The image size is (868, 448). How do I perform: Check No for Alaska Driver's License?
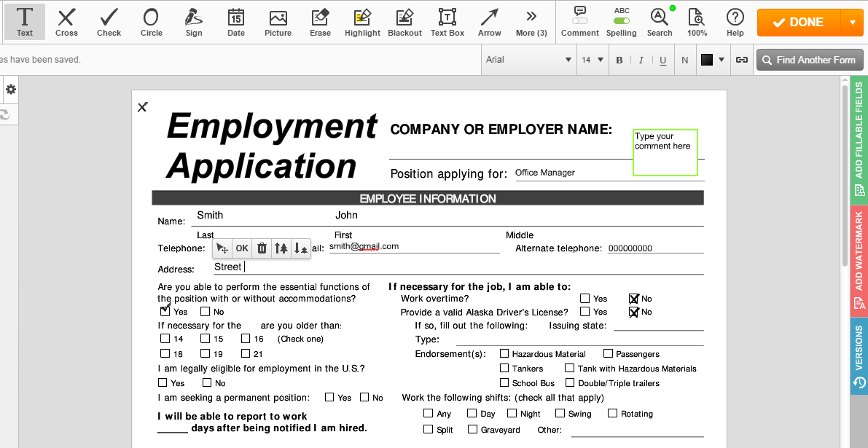[x=634, y=312]
